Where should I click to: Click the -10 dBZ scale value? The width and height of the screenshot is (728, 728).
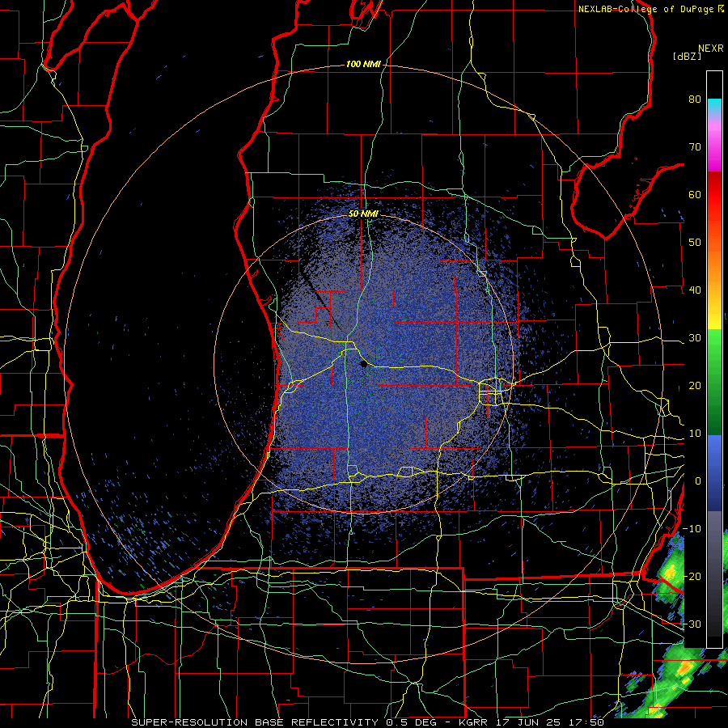[x=692, y=529]
